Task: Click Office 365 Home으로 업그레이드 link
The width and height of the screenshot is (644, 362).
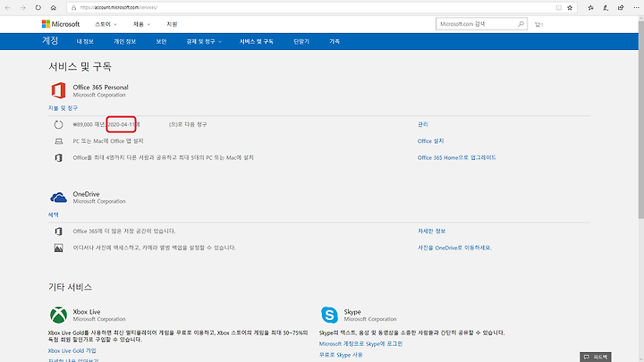Action: pyautogui.click(x=457, y=157)
